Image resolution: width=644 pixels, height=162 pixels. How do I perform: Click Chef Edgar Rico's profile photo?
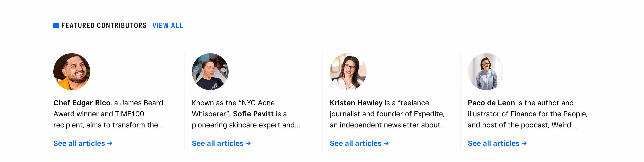pyautogui.click(x=72, y=72)
